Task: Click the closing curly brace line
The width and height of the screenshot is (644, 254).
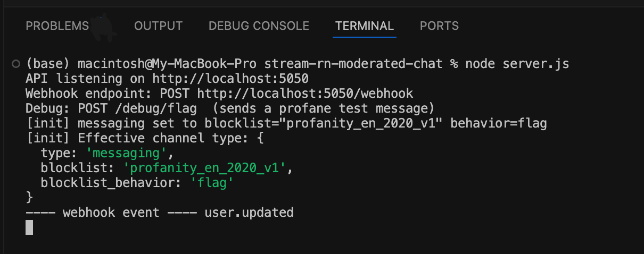Action: [29, 198]
